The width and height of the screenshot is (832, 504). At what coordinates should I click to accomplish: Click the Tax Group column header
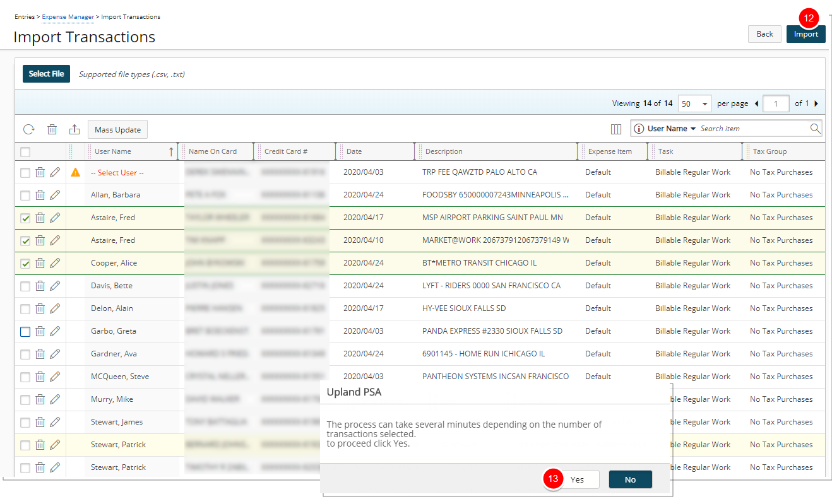coord(784,151)
